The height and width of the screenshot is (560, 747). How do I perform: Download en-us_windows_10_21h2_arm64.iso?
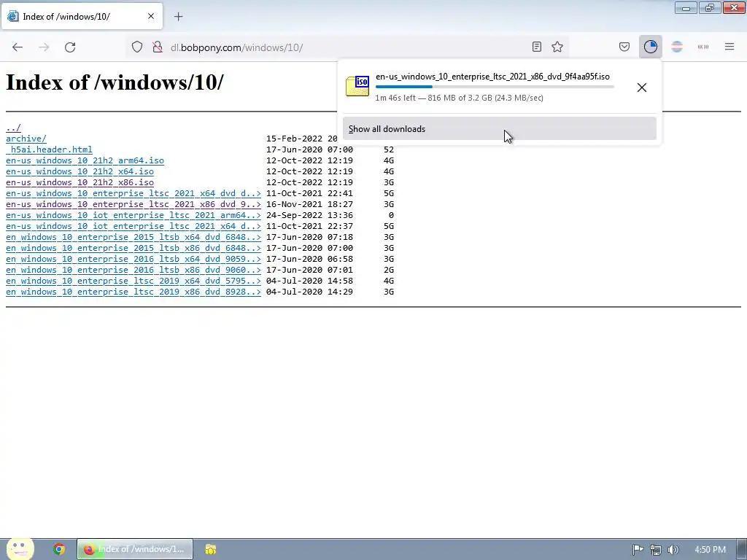[x=85, y=160]
